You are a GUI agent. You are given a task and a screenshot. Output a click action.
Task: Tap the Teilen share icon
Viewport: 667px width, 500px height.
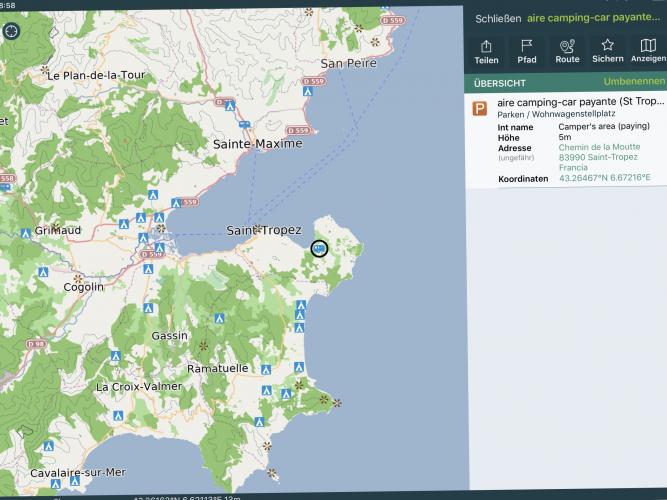click(x=486, y=51)
